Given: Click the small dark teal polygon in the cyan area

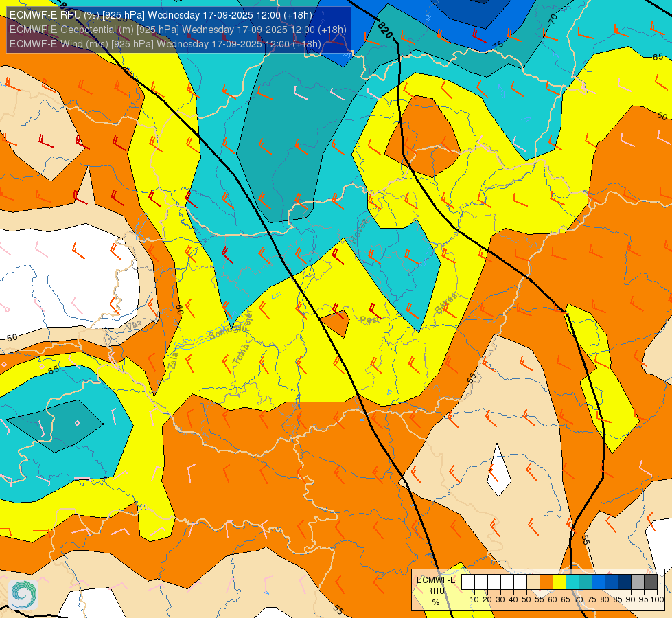Looking at the screenshot, I should tap(56, 426).
